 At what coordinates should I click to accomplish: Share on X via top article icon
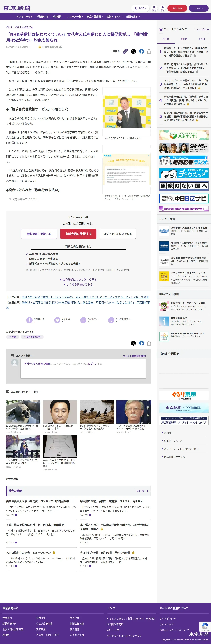point(134,51)
